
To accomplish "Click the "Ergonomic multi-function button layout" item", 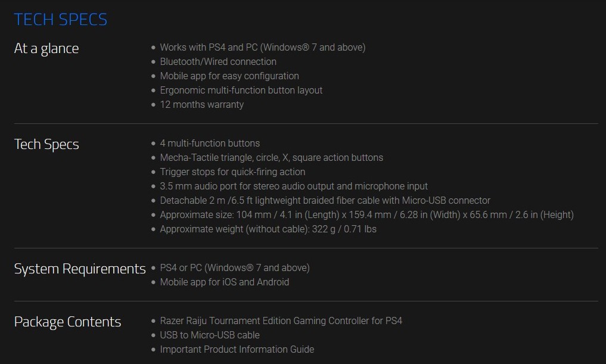I will (241, 90).
